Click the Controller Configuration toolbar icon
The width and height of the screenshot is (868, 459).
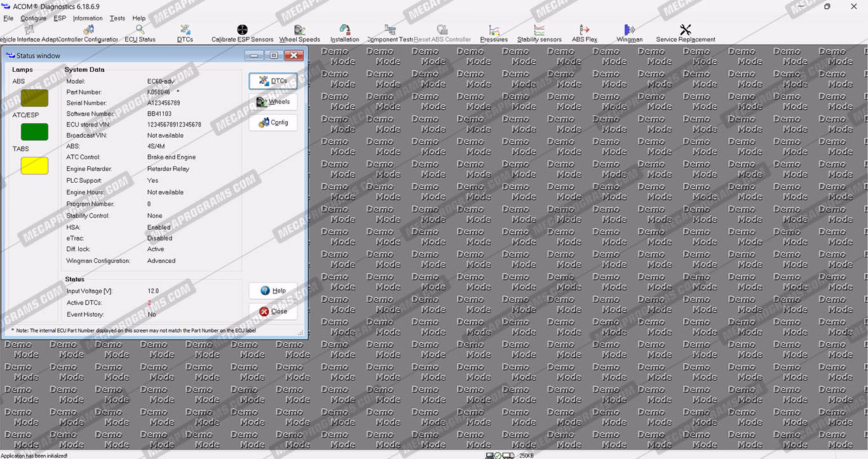(x=88, y=30)
